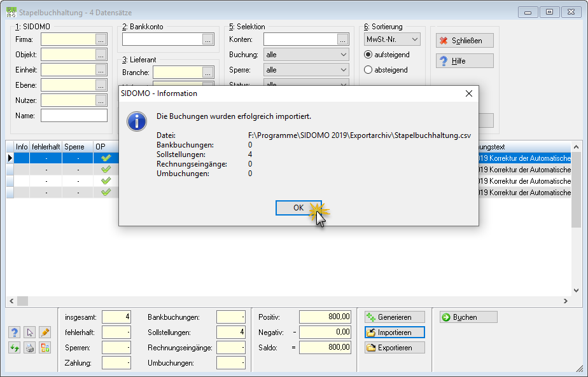This screenshot has width=588, height=377.
Task: Click the Sperre column header
Action: [78, 147]
